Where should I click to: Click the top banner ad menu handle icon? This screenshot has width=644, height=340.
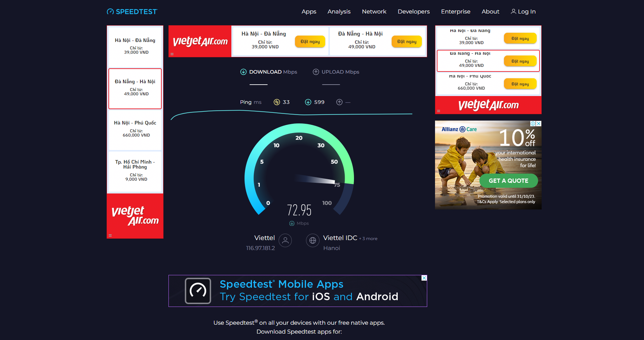coord(172,54)
